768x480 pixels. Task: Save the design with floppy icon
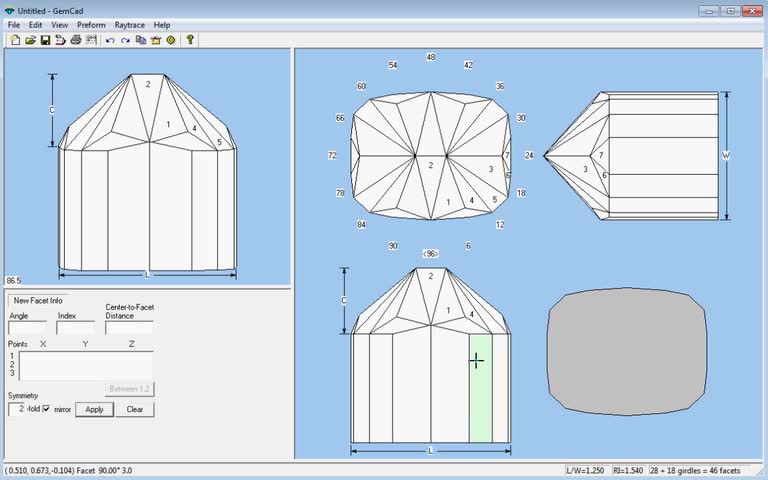point(46,40)
